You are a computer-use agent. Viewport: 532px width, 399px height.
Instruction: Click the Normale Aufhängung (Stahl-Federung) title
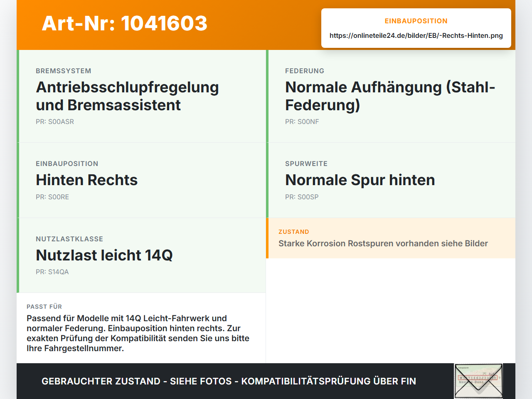(390, 96)
